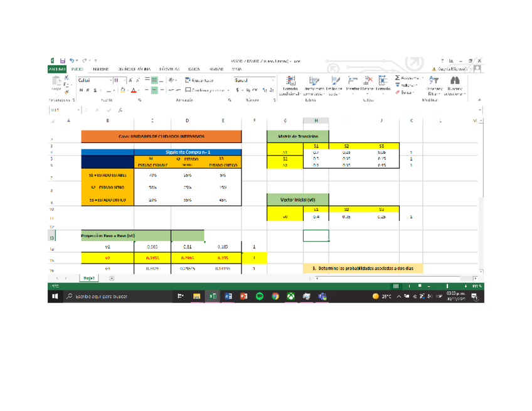Viewport: 532px width, 411px height.
Task: Redo the action in the Quick Access toolbar
Action: pos(85,61)
